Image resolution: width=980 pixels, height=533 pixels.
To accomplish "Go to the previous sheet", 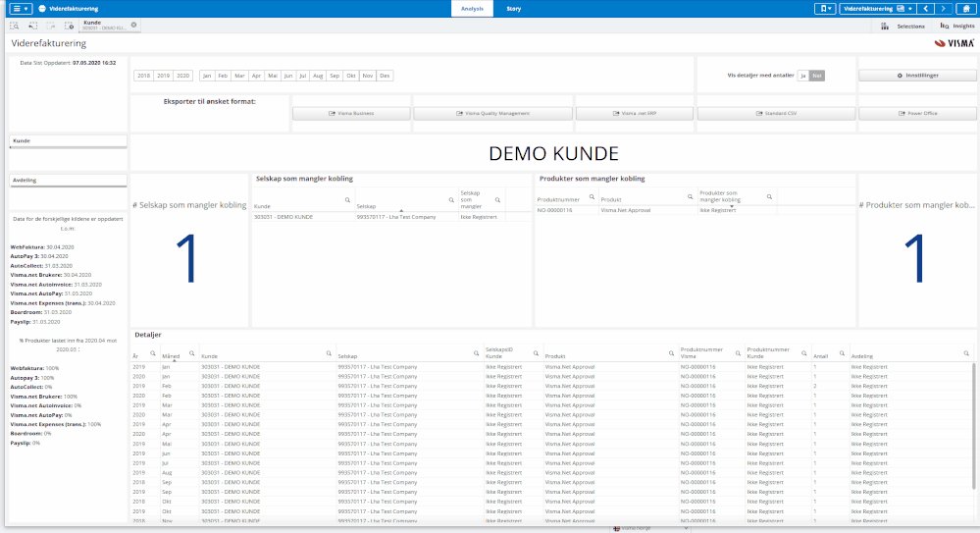I will pos(926,8).
